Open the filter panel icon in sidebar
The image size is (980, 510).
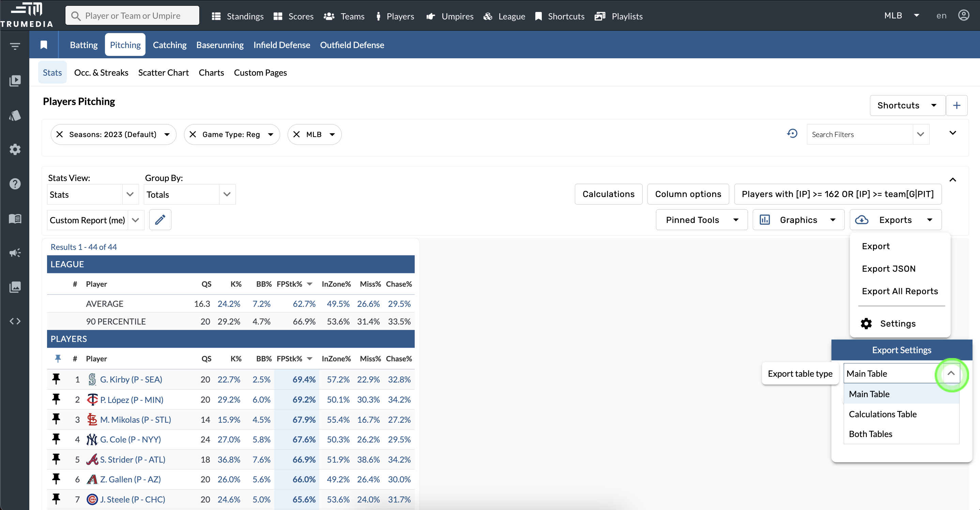point(15,46)
